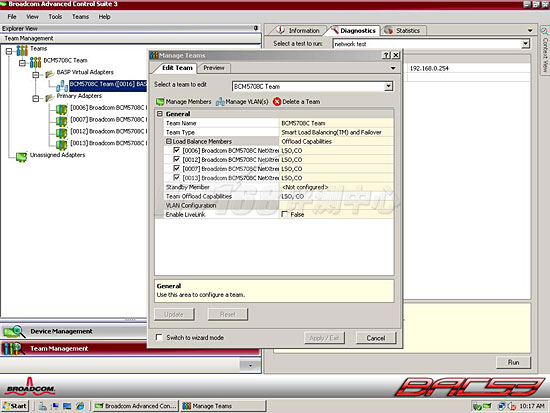The height and width of the screenshot is (413, 550).
Task: Collapse the BCM5708C Team tree node
Action: click(22, 63)
